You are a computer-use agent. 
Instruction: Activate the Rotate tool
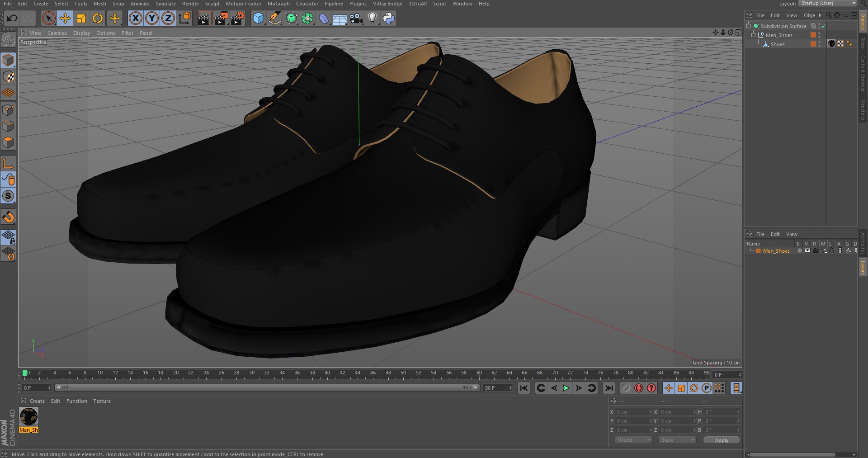98,18
